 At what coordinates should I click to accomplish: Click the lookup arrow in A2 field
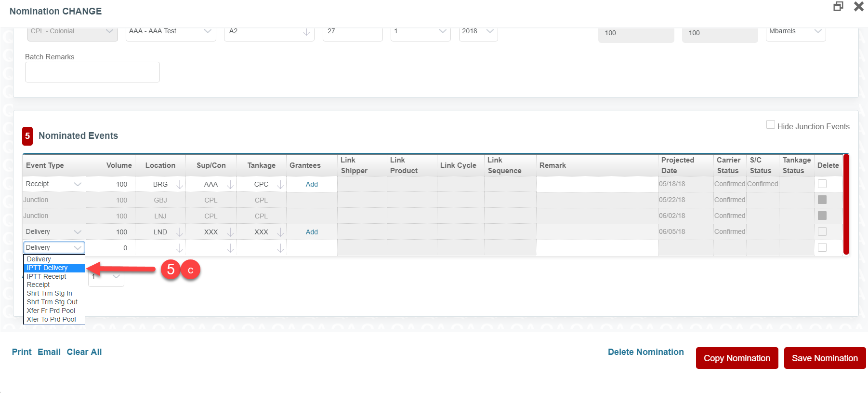pos(306,31)
